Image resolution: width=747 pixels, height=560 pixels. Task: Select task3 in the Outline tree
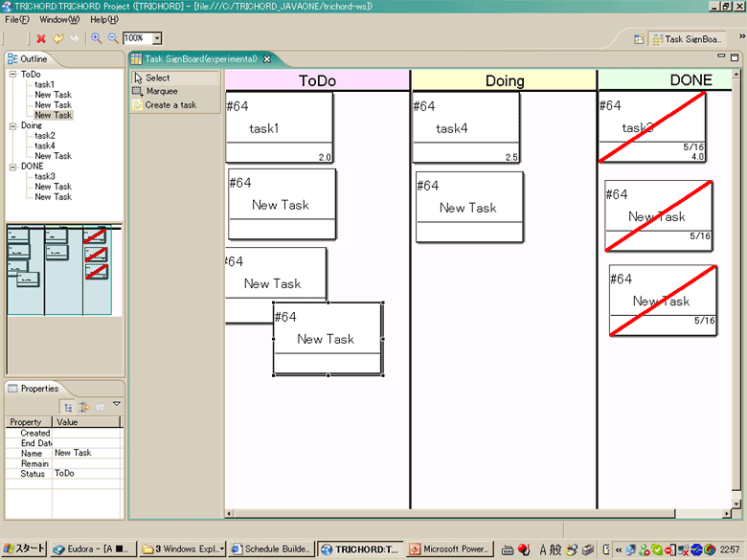tap(45, 177)
